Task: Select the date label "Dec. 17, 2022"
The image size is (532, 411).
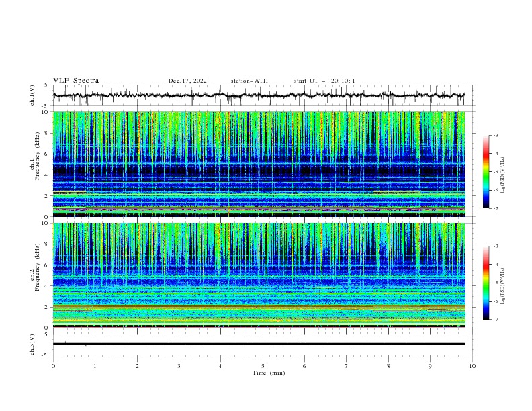Action: [187, 81]
